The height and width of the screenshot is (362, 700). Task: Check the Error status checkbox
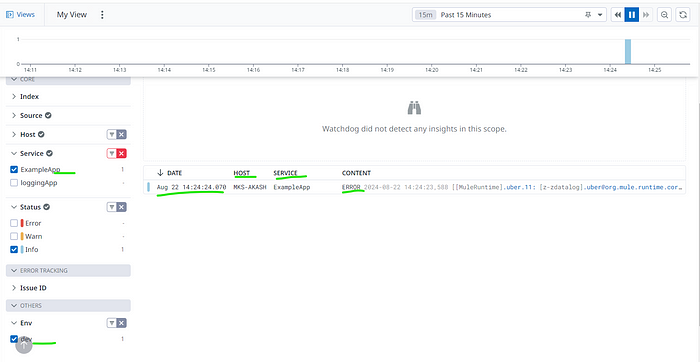point(14,223)
